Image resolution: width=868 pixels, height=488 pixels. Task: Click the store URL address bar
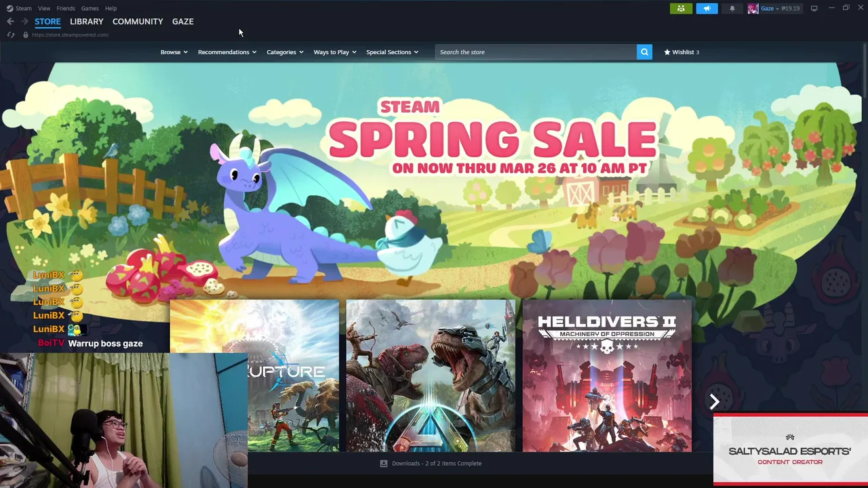(x=70, y=35)
